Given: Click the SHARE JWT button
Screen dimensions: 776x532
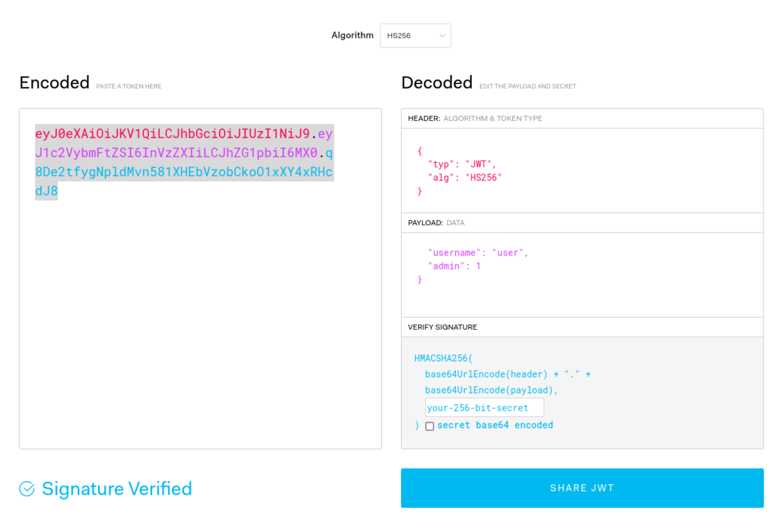Looking at the screenshot, I should pyautogui.click(x=582, y=488).
